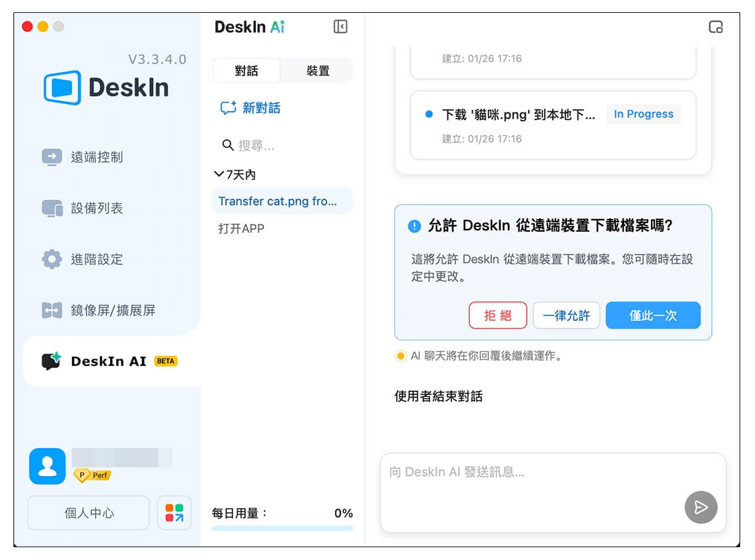Switch to the 裝置 tab
The width and height of the screenshot is (755, 560).
316,70
